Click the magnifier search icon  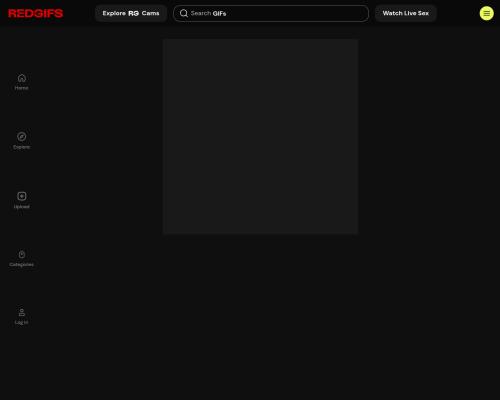[x=184, y=13]
